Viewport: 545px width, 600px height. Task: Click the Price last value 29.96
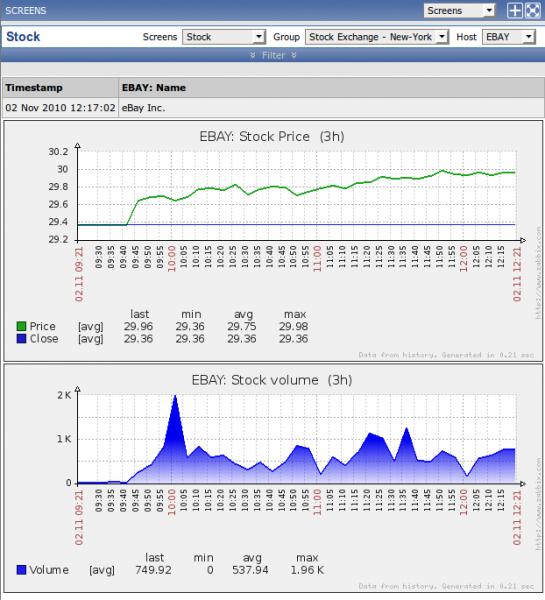138,326
